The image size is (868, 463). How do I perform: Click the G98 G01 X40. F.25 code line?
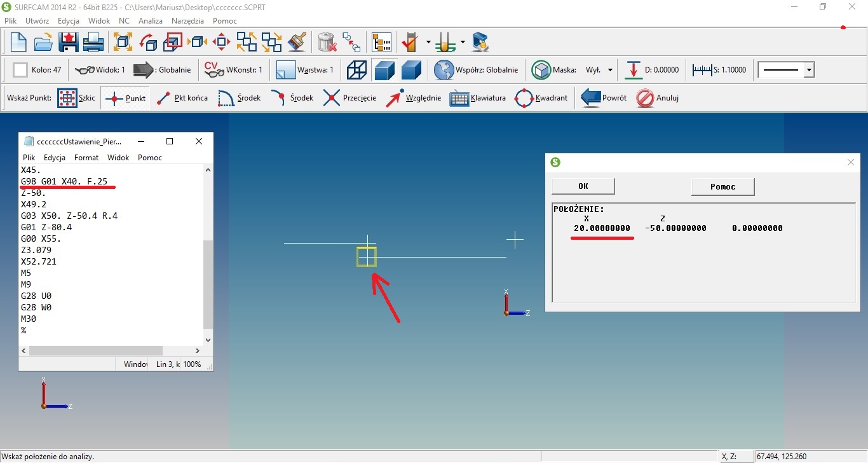pyautogui.click(x=64, y=181)
